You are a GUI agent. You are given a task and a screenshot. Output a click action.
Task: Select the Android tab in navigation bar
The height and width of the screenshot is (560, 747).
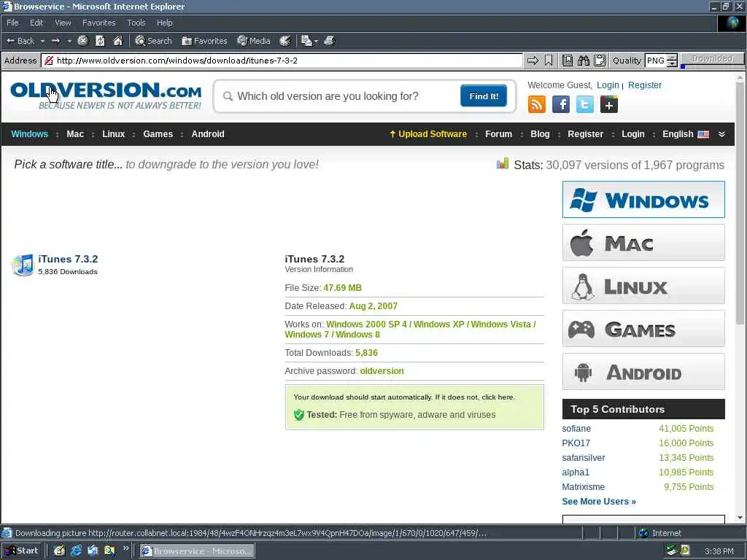click(x=208, y=134)
